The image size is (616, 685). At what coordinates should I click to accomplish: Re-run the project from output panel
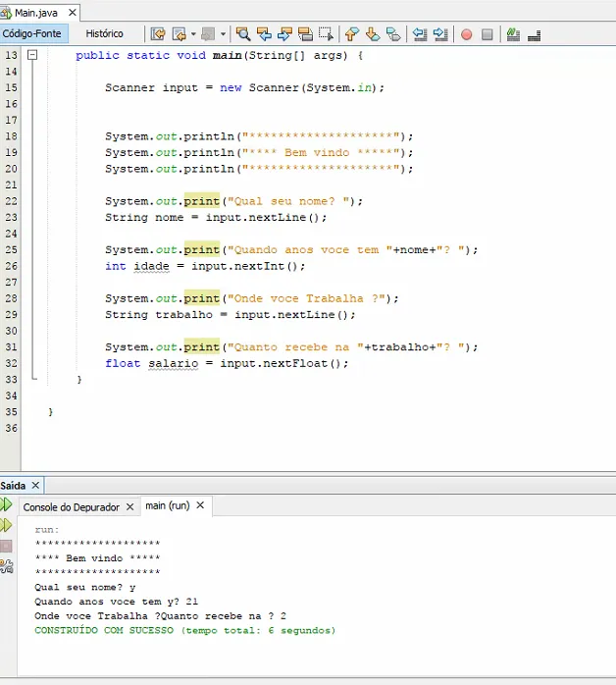click(x=6, y=504)
